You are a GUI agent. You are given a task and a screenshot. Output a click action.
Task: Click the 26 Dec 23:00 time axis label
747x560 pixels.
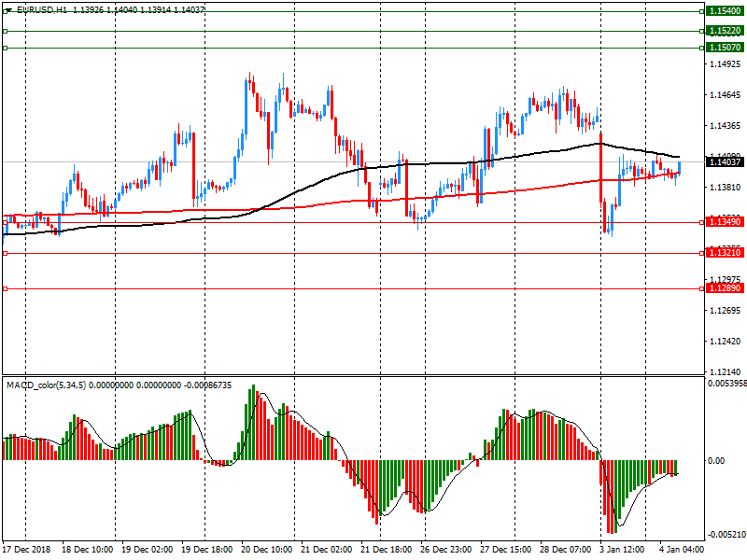pyautogui.click(x=446, y=549)
